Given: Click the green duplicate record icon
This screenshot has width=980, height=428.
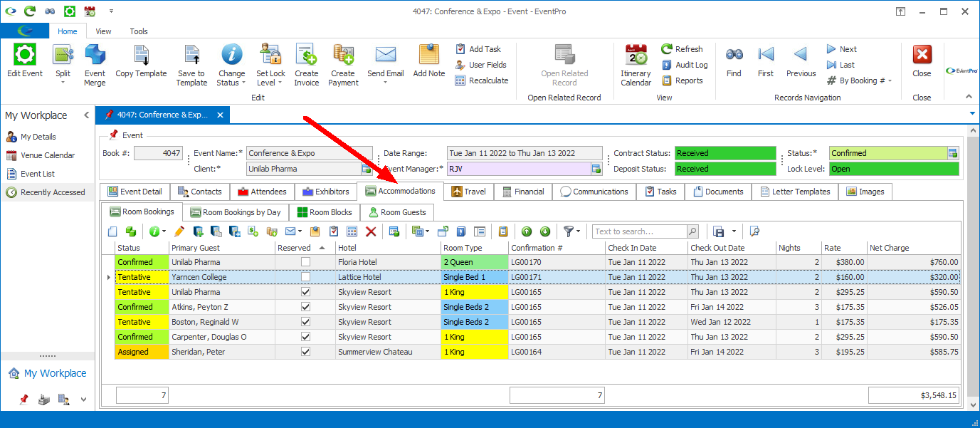Looking at the screenshot, I should pyautogui.click(x=130, y=231).
